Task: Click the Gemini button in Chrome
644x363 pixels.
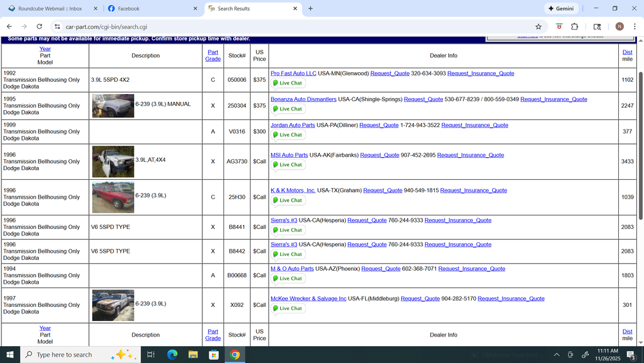Action: (560, 8)
